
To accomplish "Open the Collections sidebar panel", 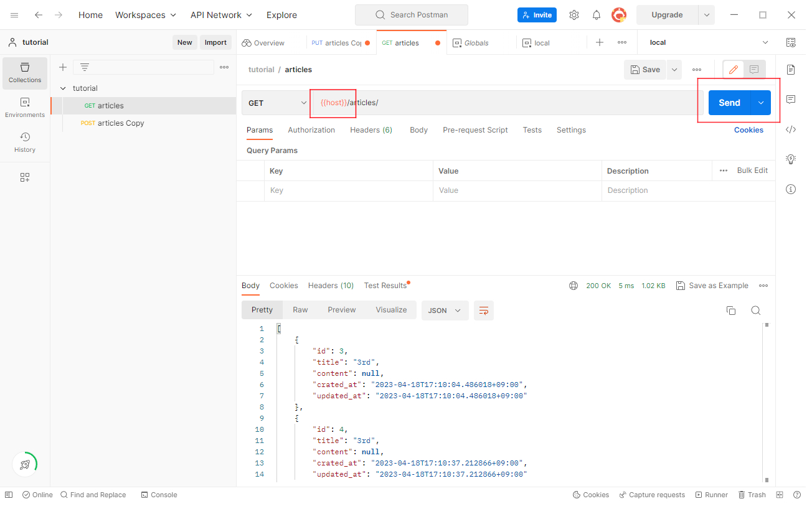I will pos(25,73).
